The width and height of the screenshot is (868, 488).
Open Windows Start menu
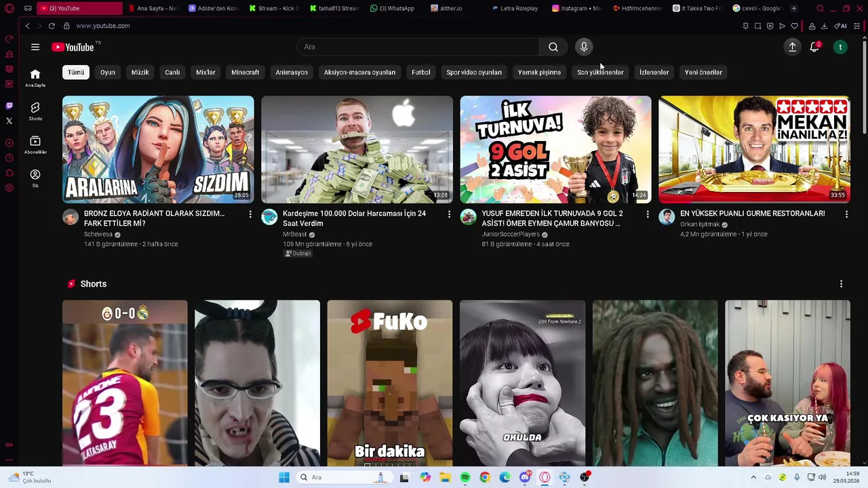click(284, 477)
